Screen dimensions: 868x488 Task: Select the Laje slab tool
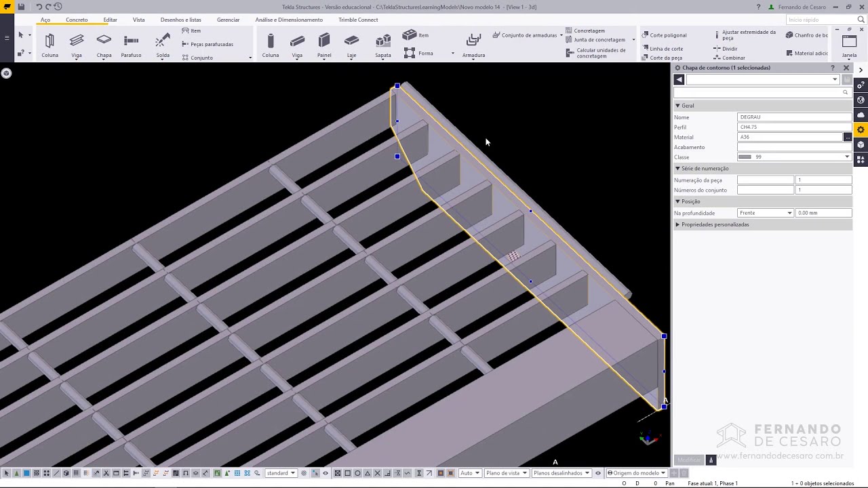tap(351, 45)
